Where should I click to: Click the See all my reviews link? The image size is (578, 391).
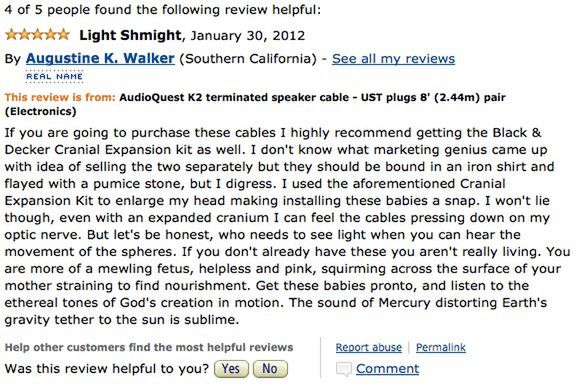point(393,59)
